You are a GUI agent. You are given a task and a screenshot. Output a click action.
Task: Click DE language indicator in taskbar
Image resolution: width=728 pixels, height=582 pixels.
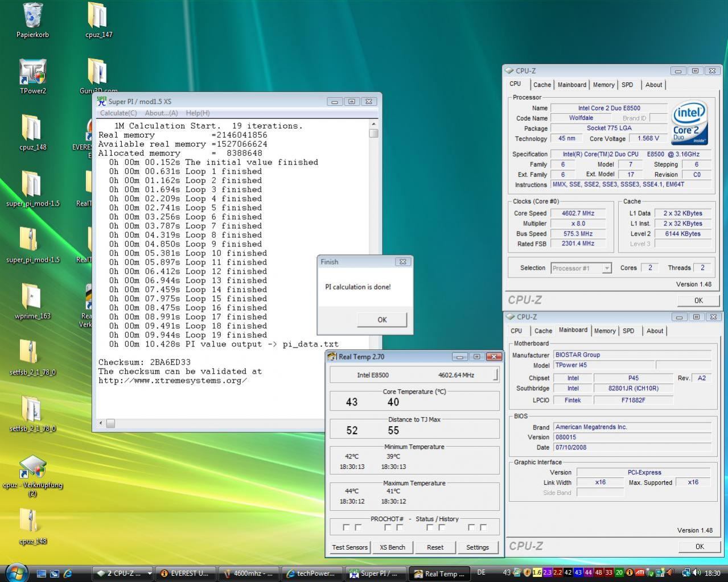481,572
